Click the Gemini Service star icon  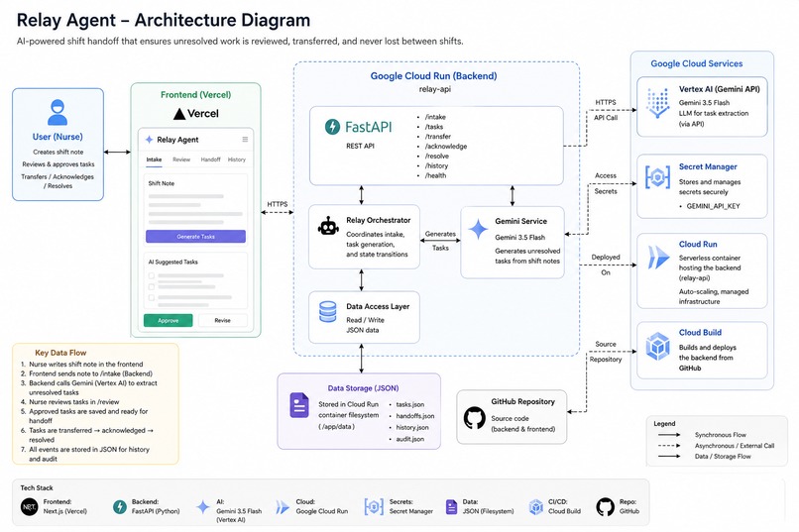click(478, 229)
